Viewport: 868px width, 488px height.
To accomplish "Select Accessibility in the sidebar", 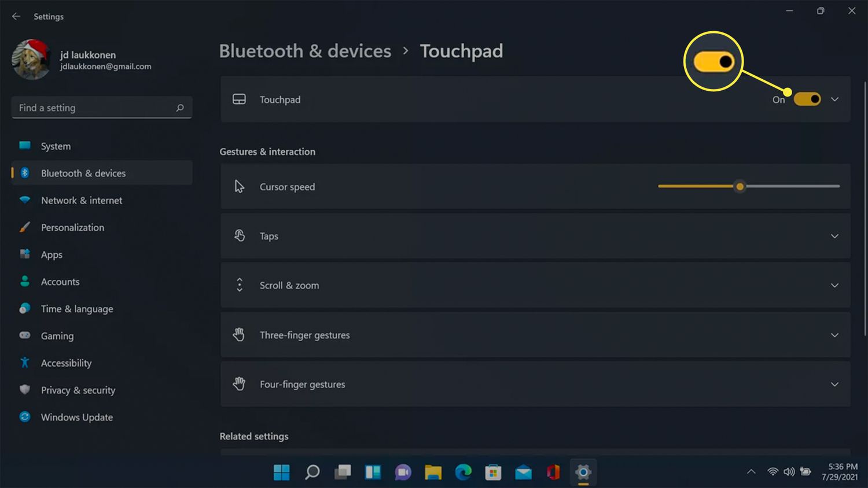I will pos(66,363).
